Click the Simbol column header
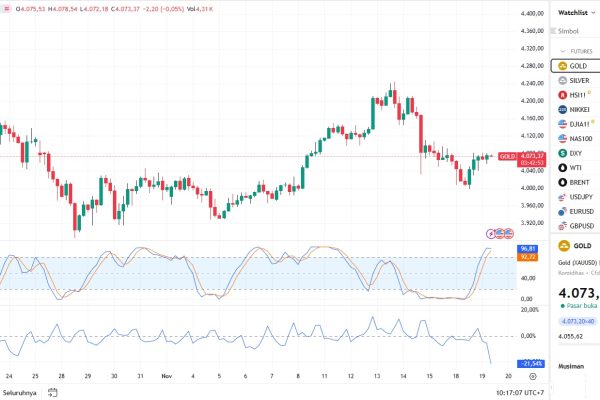 pyautogui.click(x=569, y=32)
